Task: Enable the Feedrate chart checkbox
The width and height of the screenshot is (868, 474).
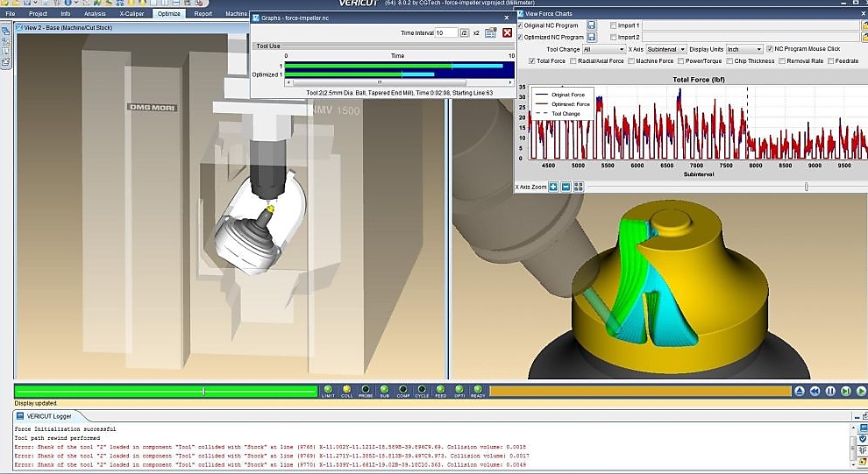Action: [830, 60]
